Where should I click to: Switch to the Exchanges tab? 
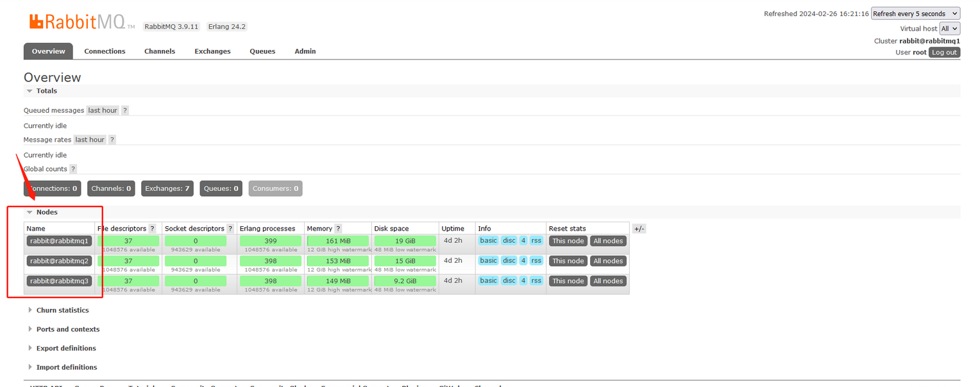pyautogui.click(x=212, y=51)
